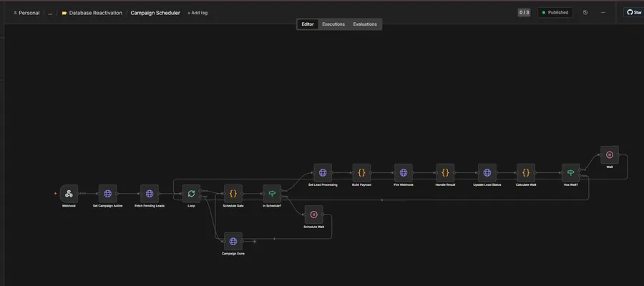Open the Has Wait? if node
The height and width of the screenshot is (286, 644).
coord(571,173)
